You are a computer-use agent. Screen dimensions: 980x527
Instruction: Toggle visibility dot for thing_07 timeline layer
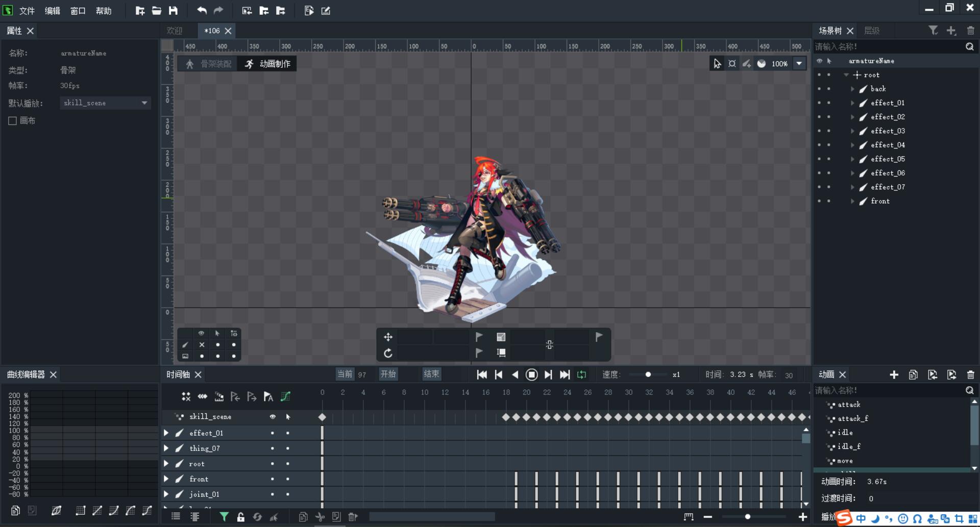273,448
